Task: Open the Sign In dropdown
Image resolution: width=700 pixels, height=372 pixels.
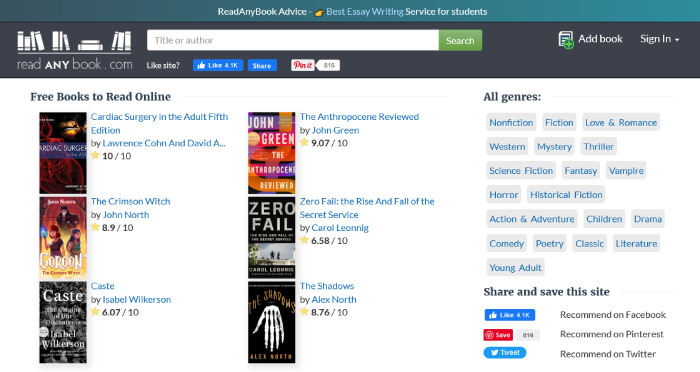Action: [x=659, y=39]
